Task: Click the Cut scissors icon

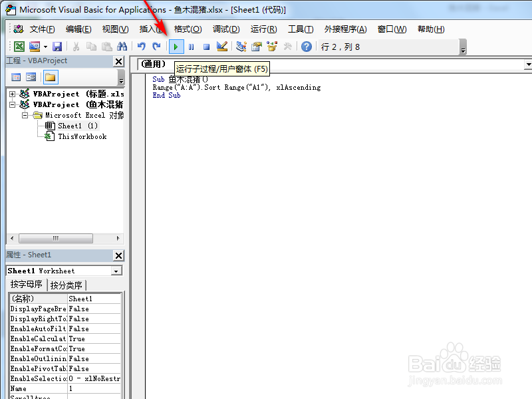Action: [76, 47]
